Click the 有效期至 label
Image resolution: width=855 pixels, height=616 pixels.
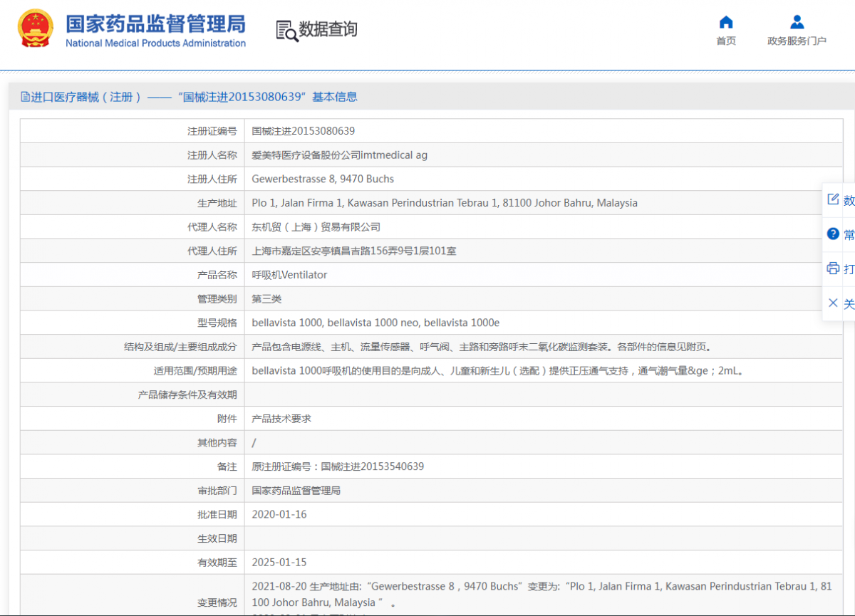tap(217, 563)
